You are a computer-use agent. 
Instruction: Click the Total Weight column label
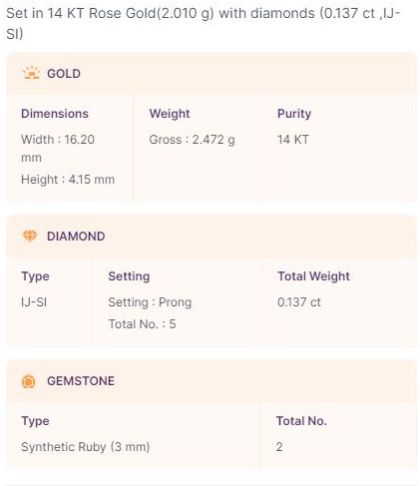coord(314,276)
